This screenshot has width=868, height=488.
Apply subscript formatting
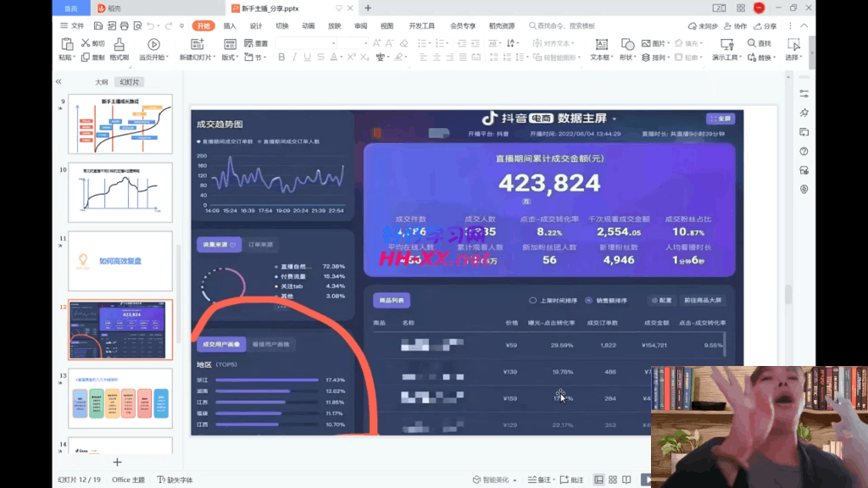click(x=364, y=57)
